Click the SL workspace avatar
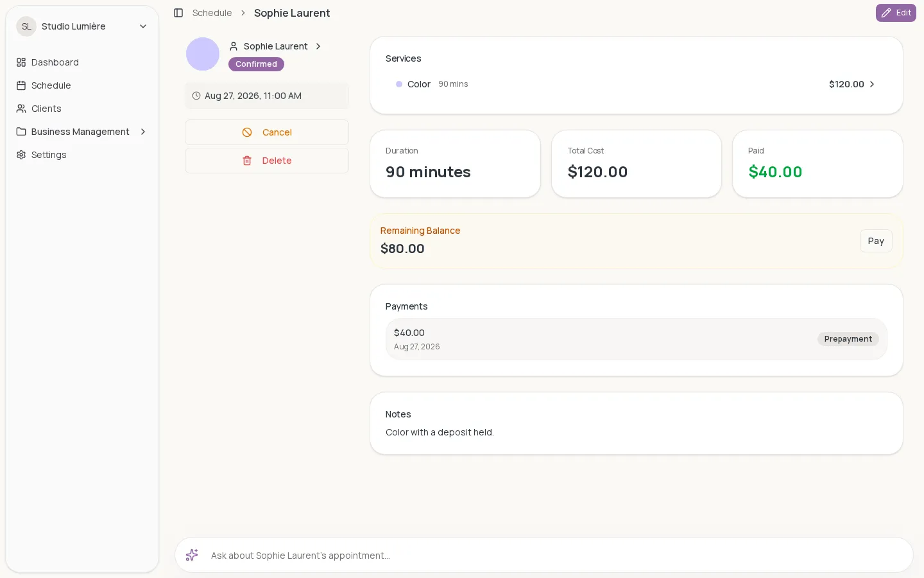This screenshot has height=578, width=924. tap(26, 26)
